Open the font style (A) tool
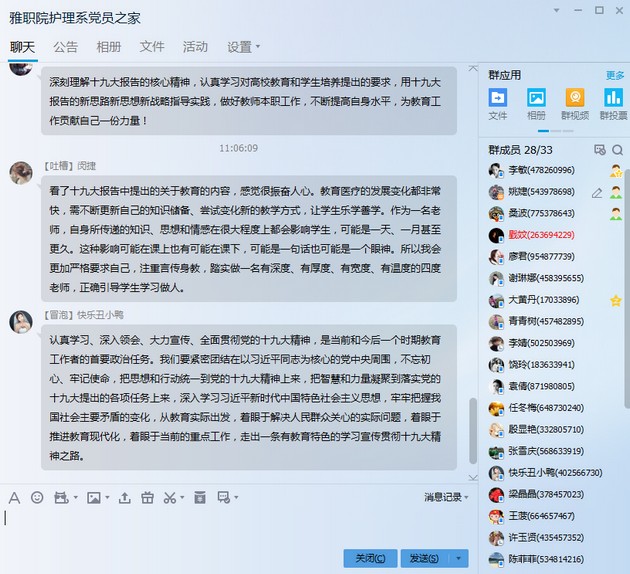This screenshot has width=630, height=574. [x=14, y=497]
